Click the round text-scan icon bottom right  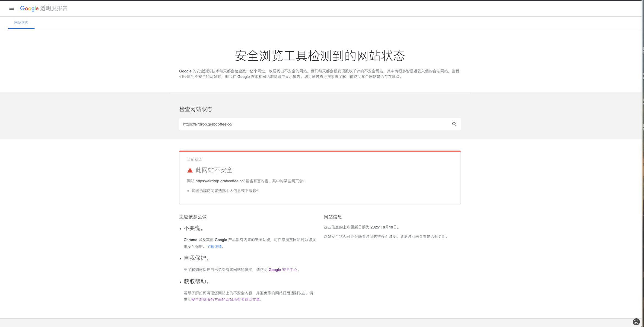pyautogui.click(x=636, y=322)
